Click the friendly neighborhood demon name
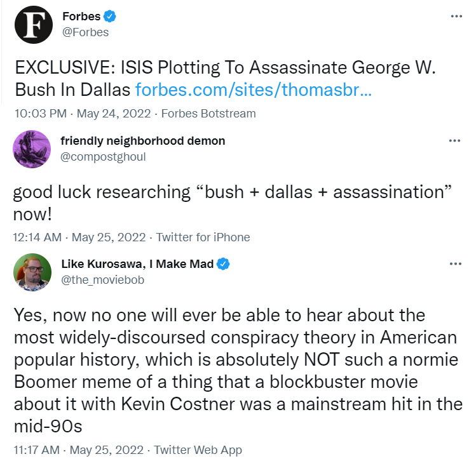 coord(143,141)
